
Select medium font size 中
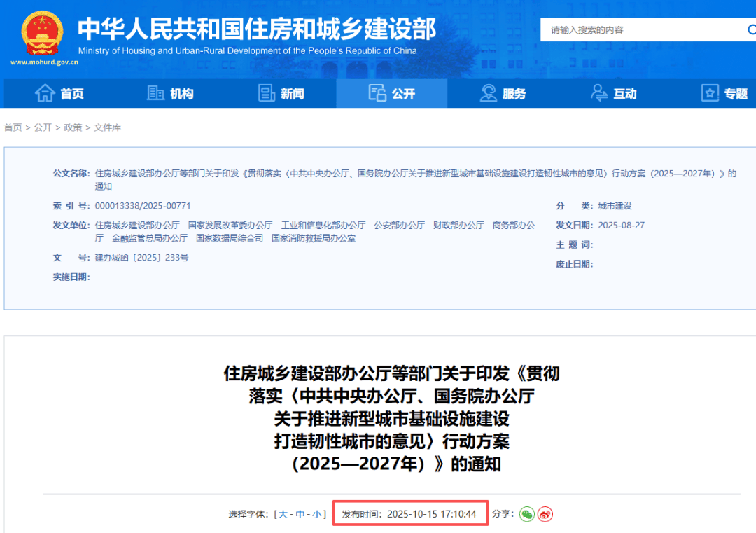click(300, 514)
